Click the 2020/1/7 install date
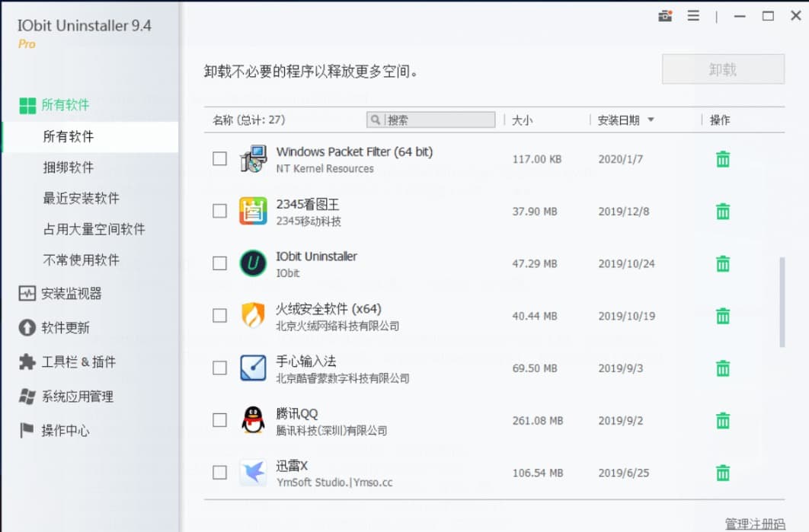The image size is (809, 532). (x=621, y=159)
